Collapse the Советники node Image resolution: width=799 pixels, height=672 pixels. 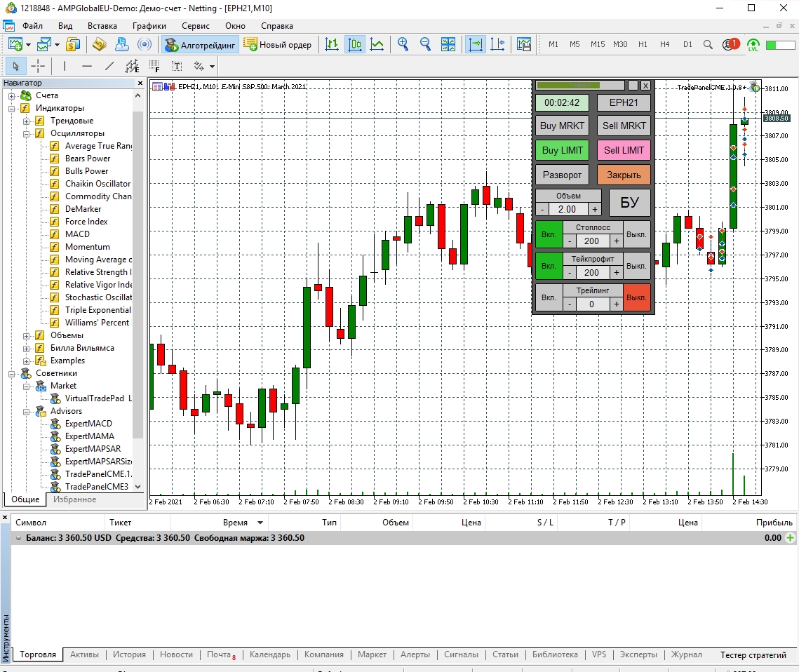pos(11,374)
